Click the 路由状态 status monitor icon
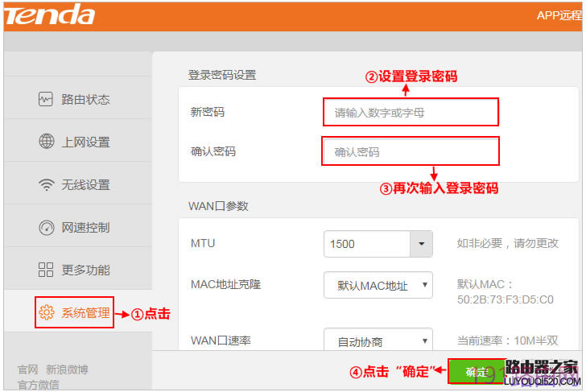The height and width of the screenshot is (392, 586). 46,100
